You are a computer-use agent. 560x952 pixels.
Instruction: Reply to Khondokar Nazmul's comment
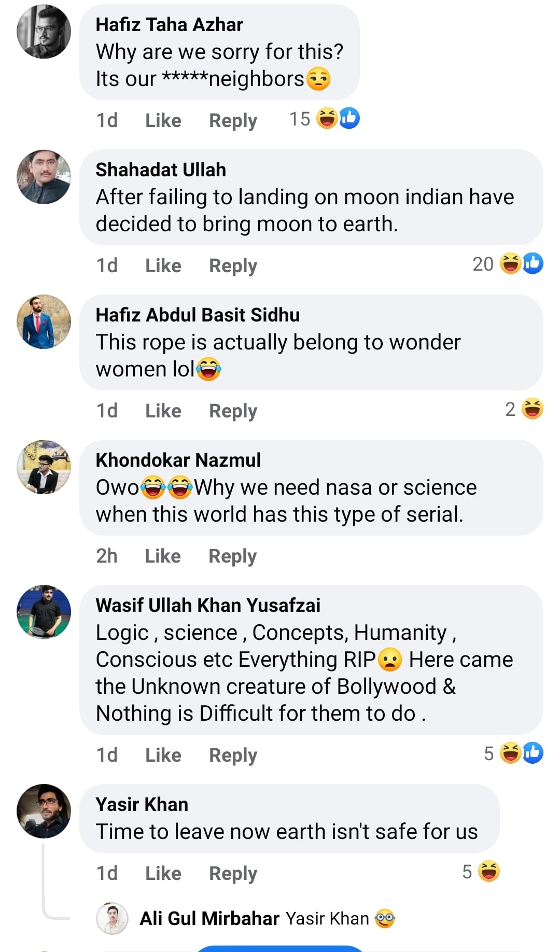click(232, 556)
